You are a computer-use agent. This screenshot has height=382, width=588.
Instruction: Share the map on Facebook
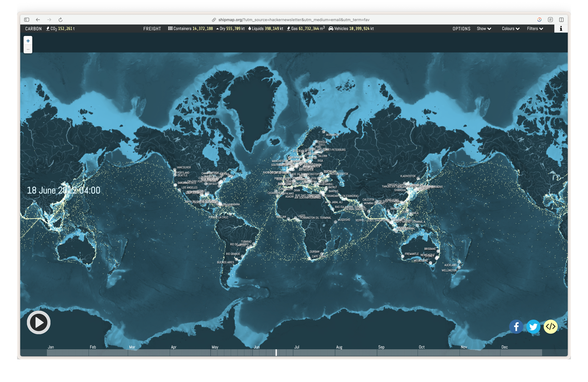(516, 326)
